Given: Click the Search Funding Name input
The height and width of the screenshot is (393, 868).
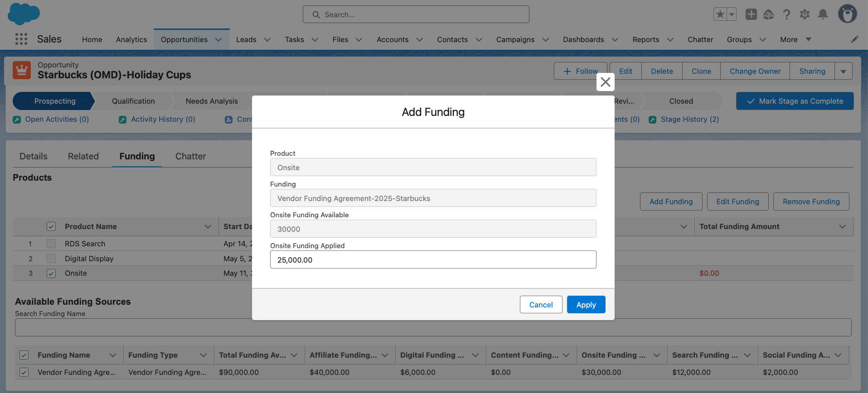Looking at the screenshot, I should [433, 327].
